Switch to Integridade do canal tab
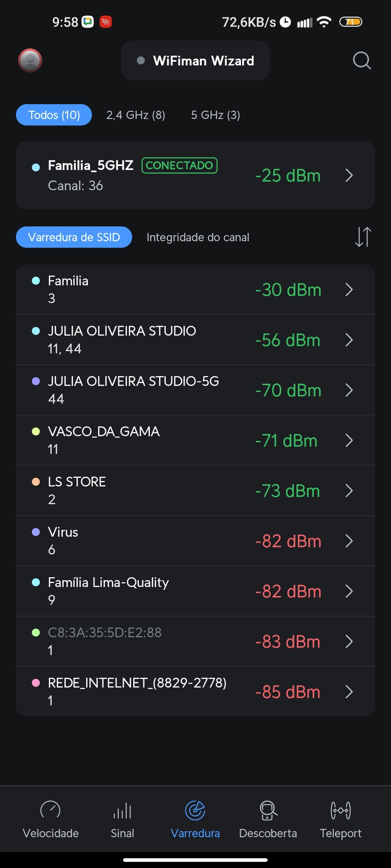The image size is (391, 868). (x=198, y=237)
